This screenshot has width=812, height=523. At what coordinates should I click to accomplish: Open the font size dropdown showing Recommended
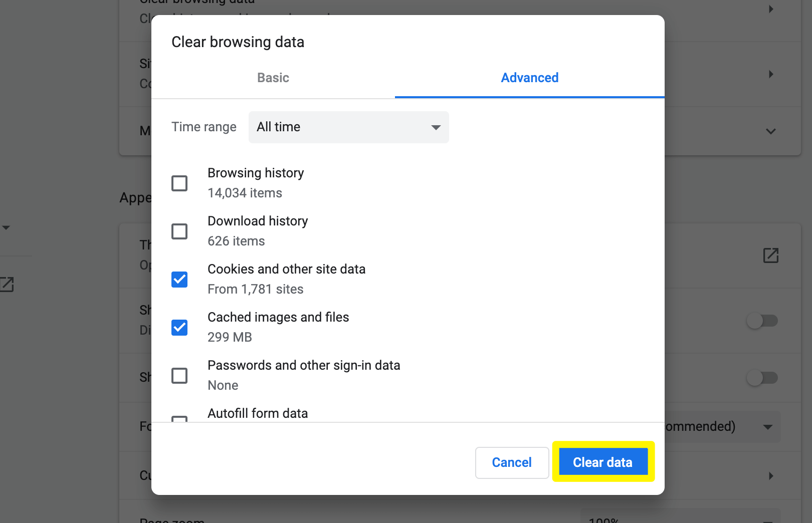722,427
